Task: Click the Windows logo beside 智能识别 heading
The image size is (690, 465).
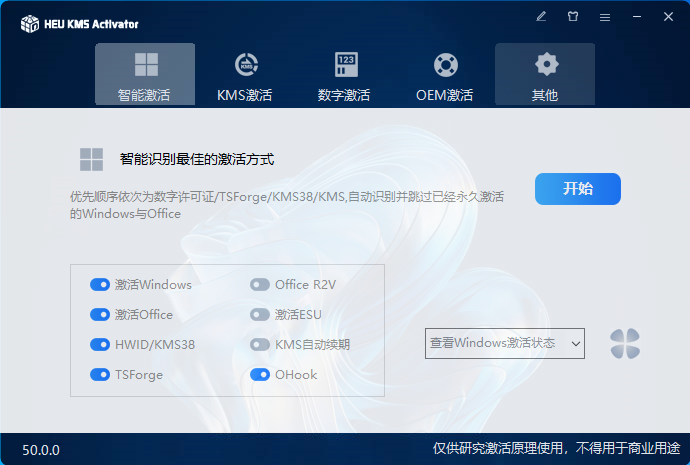Action: click(x=92, y=159)
